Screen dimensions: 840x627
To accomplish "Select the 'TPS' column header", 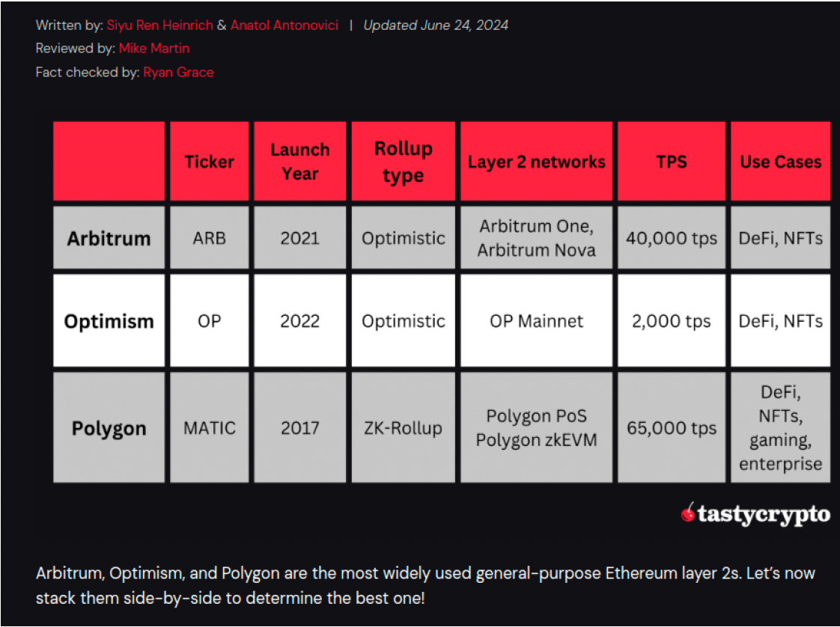I will 672,161.
